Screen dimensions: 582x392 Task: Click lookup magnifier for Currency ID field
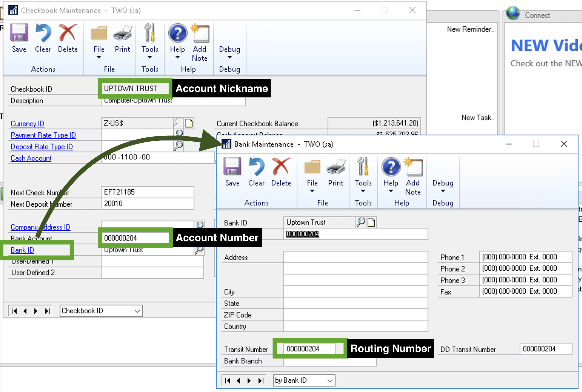click(x=178, y=123)
